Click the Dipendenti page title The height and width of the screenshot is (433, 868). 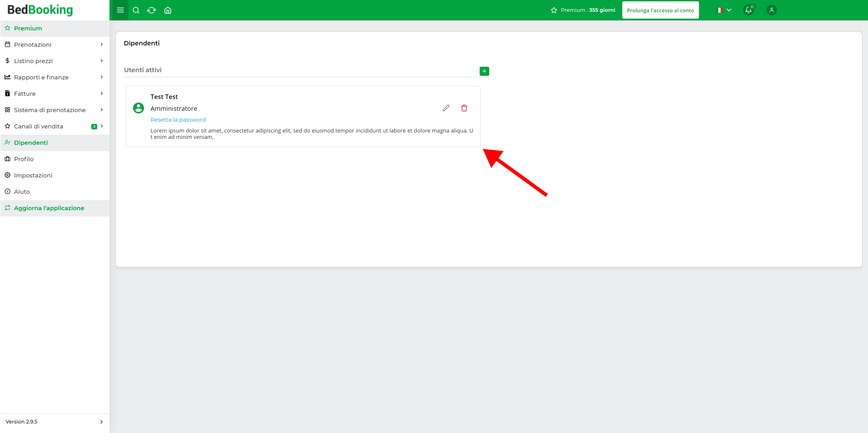point(142,43)
